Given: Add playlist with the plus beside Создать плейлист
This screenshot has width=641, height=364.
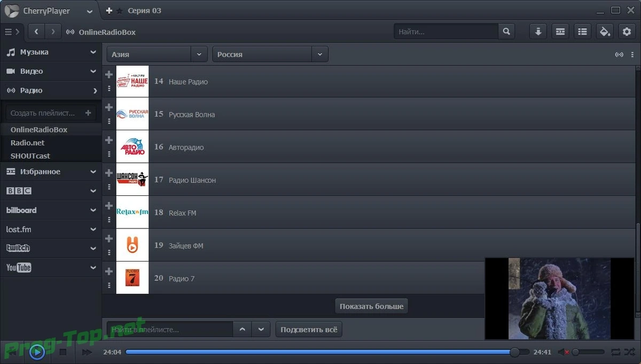Looking at the screenshot, I should 89,113.
